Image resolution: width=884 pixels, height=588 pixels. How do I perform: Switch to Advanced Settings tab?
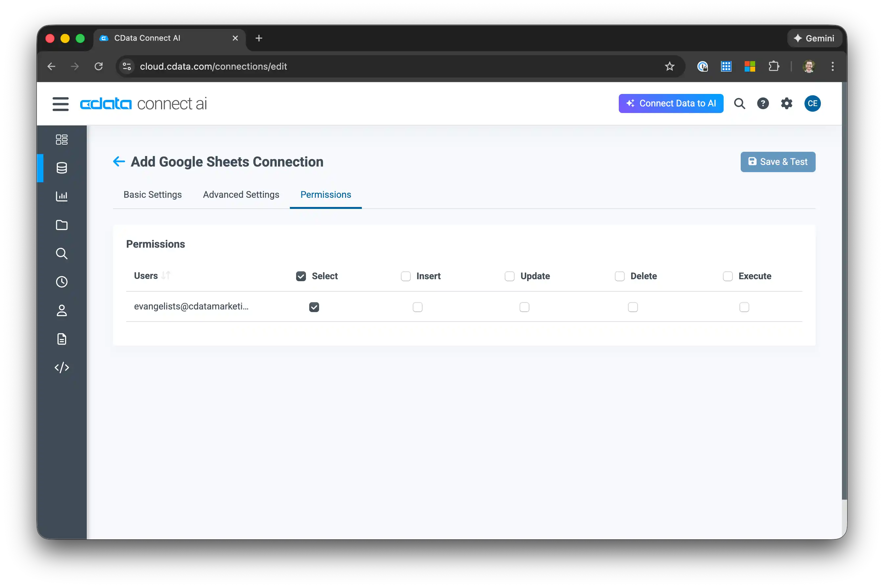241,194
